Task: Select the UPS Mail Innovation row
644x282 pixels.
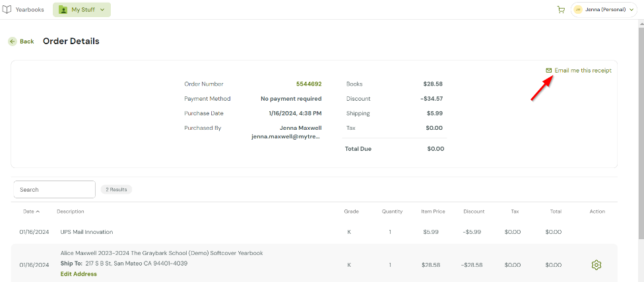Action: click(x=86, y=232)
